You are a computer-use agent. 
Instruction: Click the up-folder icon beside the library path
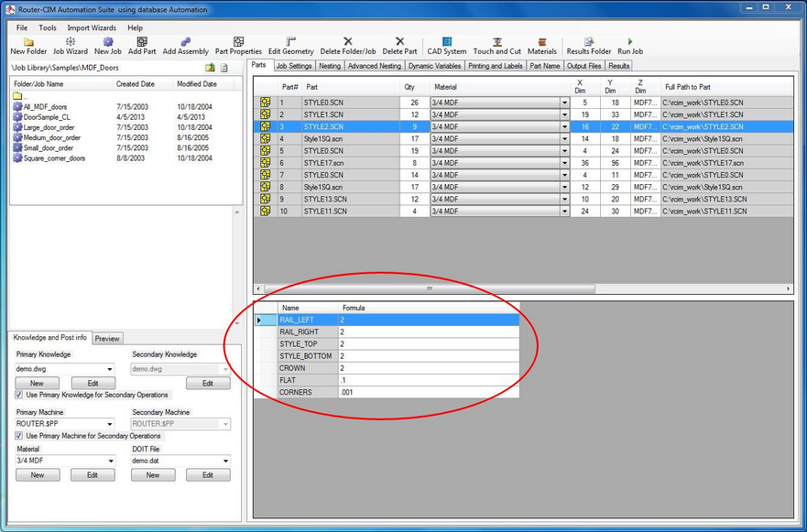210,68
